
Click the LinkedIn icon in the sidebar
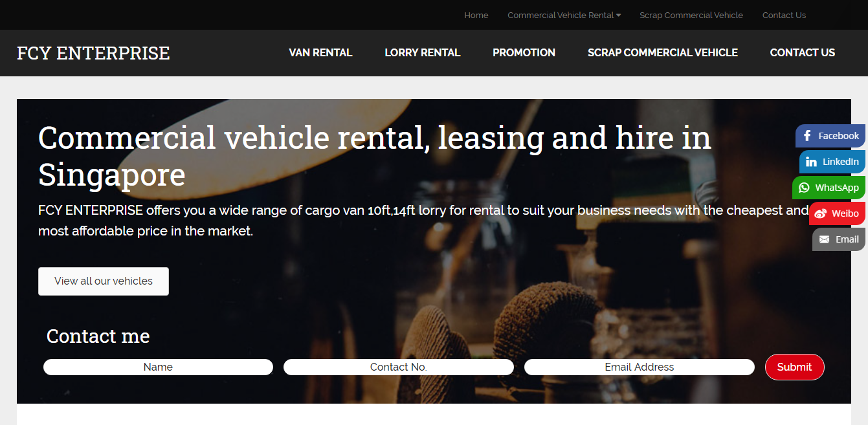[x=811, y=162]
